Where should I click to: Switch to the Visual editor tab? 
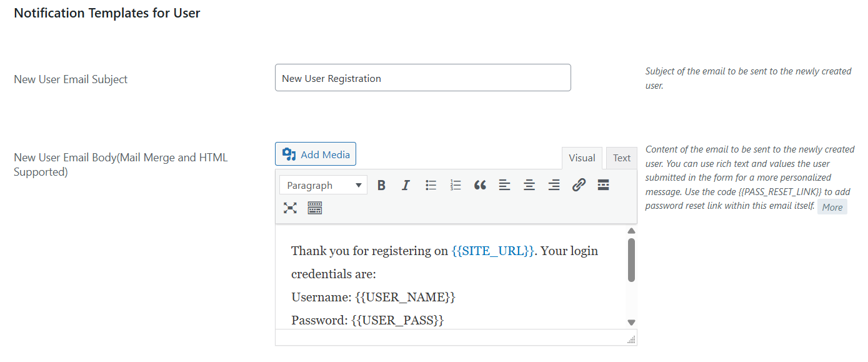click(582, 158)
